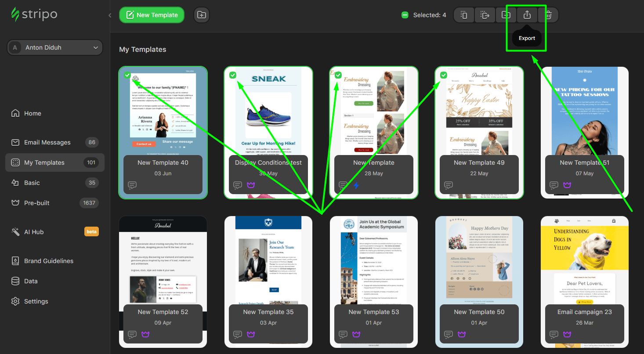The image size is (644, 354).
Task: Open the Export panel in the toolbar
Action: pos(527,14)
